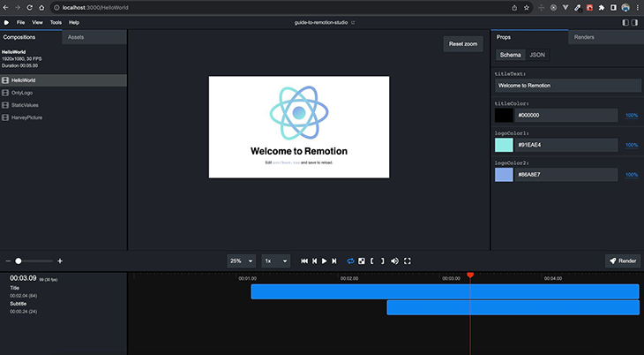Open the Tools menu

(x=56, y=22)
